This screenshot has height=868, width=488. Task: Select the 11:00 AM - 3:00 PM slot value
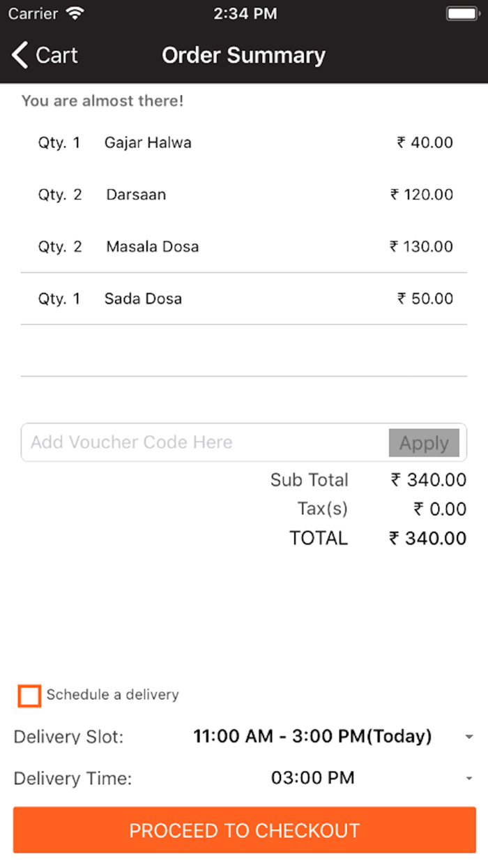[312, 736]
